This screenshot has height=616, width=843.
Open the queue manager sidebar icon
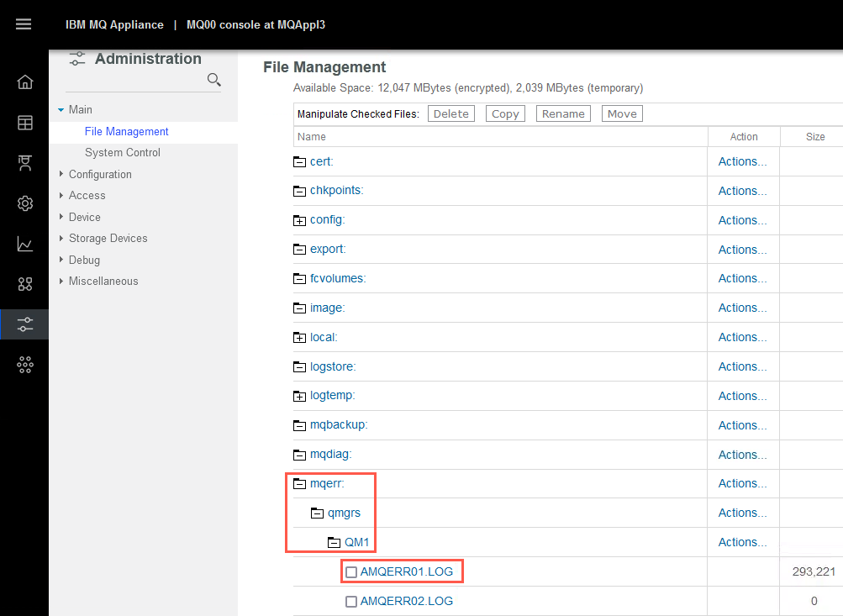click(x=24, y=163)
